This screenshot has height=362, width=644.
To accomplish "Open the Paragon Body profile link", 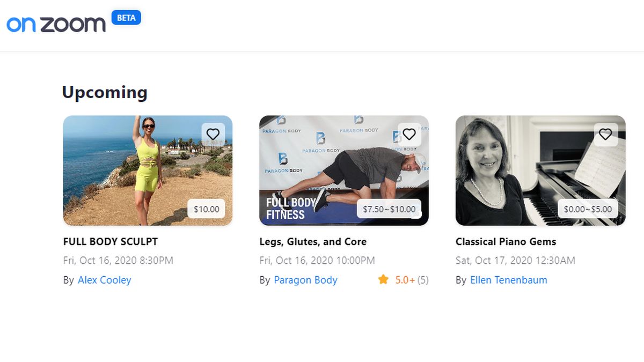I will (x=305, y=280).
